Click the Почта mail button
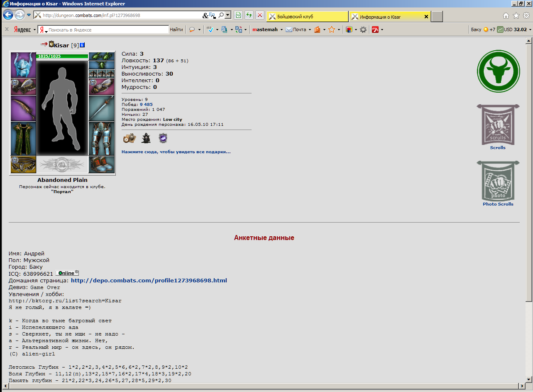 pos(296,29)
